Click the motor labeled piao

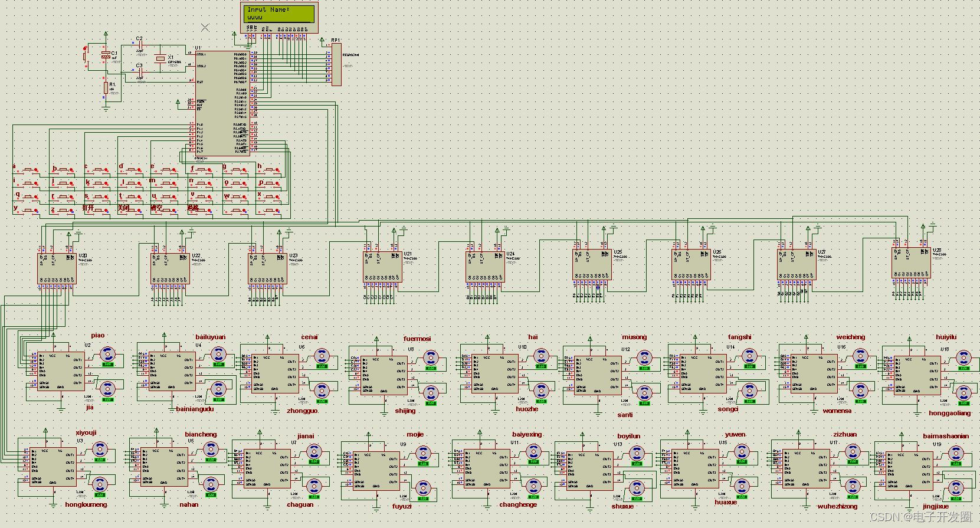tap(107, 355)
